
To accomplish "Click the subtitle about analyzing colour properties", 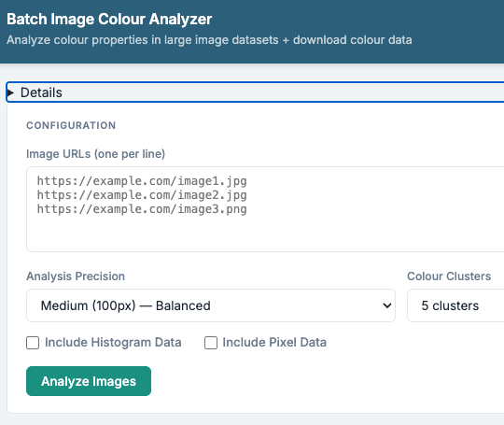I will 209,40.
